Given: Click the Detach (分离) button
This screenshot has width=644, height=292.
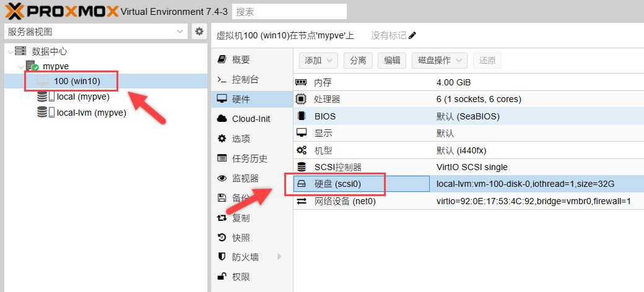Looking at the screenshot, I should [358, 61].
